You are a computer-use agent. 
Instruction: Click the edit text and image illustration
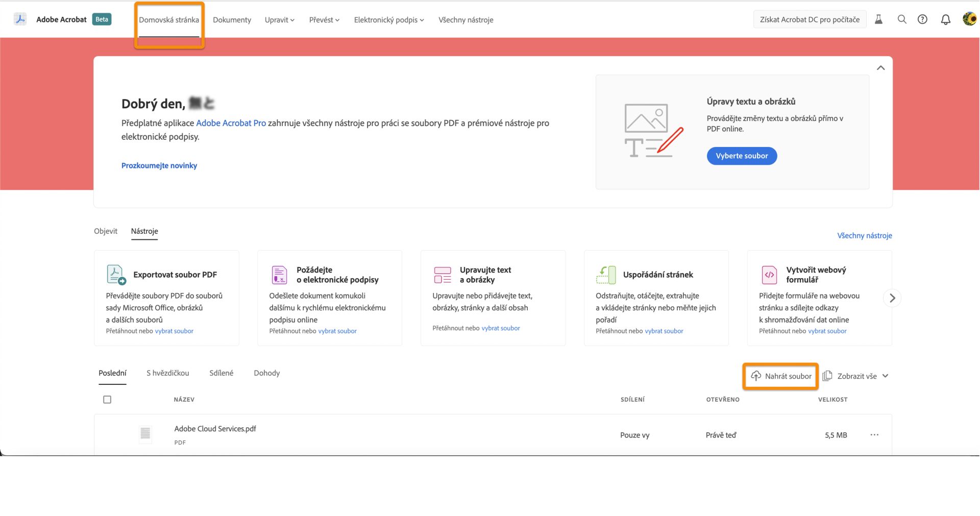653,130
